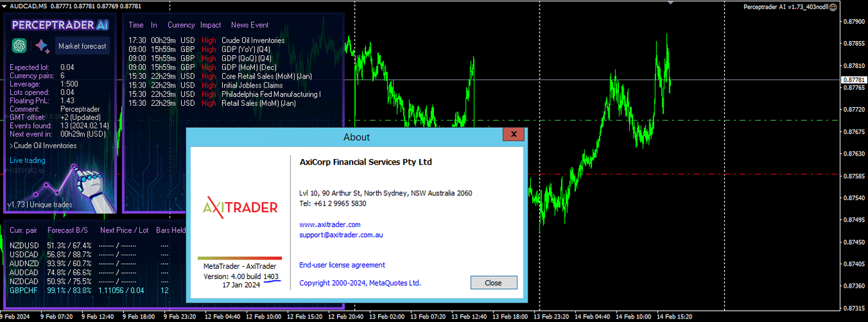Click the v1.73 | Unique trades label
This screenshot has height=322, width=868.
coord(40,204)
